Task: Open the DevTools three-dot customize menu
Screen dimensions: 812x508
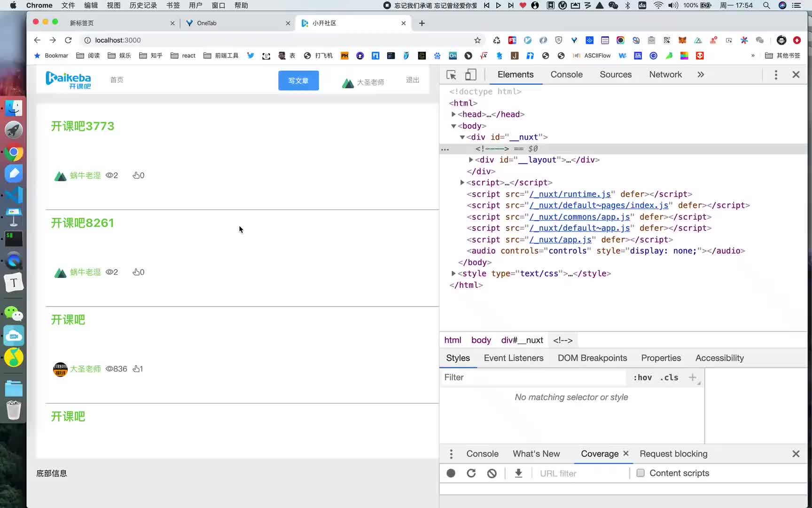Action: 776,75
